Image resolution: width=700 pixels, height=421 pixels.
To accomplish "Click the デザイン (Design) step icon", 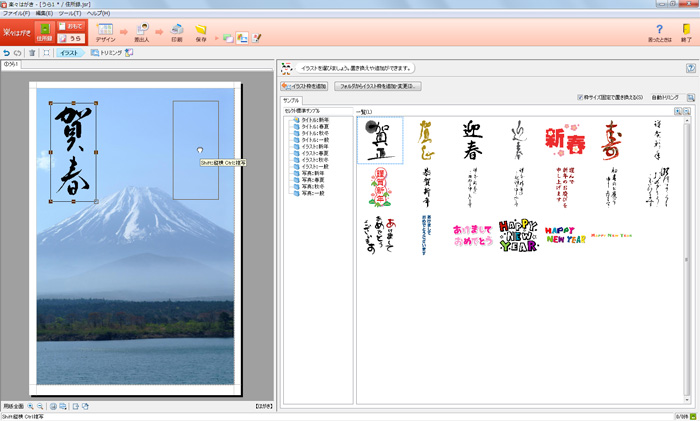I will coord(104,30).
